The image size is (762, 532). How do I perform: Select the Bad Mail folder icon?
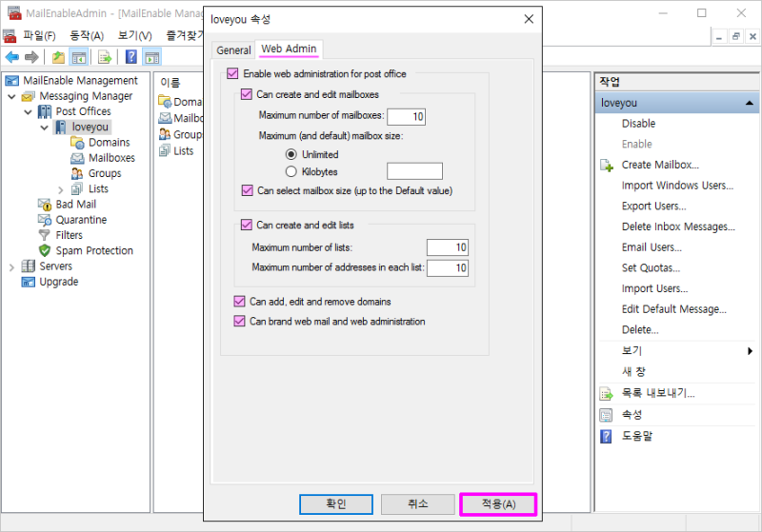45,205
